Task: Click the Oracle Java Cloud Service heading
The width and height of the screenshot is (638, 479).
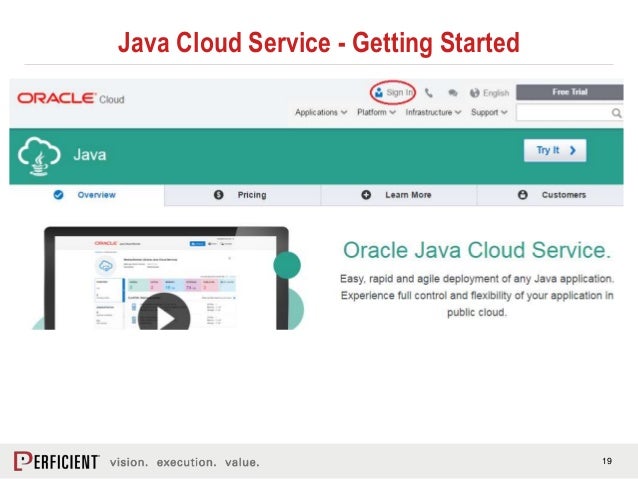Action: coord(477,250)
